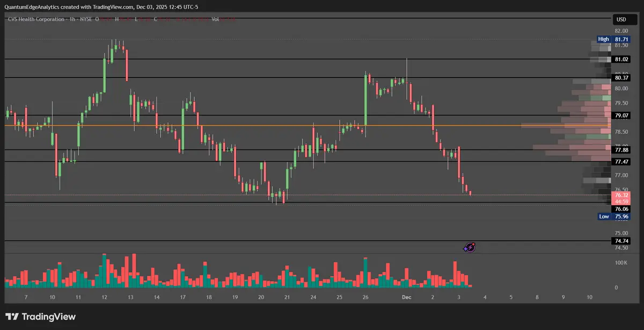The image size is (644, 330).
Task: Click the Vol indicator label
Action: click(x=215, y=19)
